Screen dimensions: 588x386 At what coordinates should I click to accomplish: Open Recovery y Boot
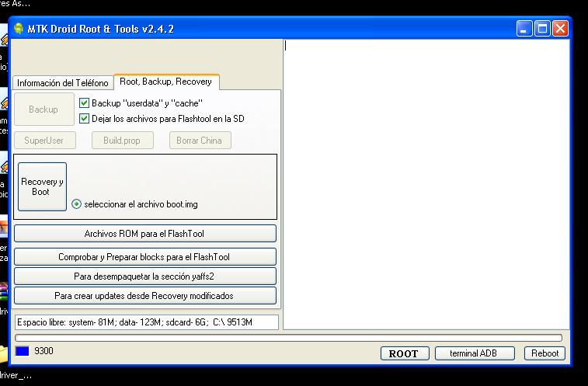[42, 186]
